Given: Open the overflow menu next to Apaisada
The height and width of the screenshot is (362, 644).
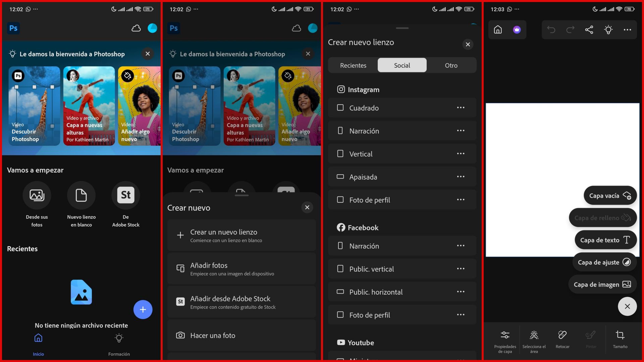Looking at the screenshot, I should [461, 177].
